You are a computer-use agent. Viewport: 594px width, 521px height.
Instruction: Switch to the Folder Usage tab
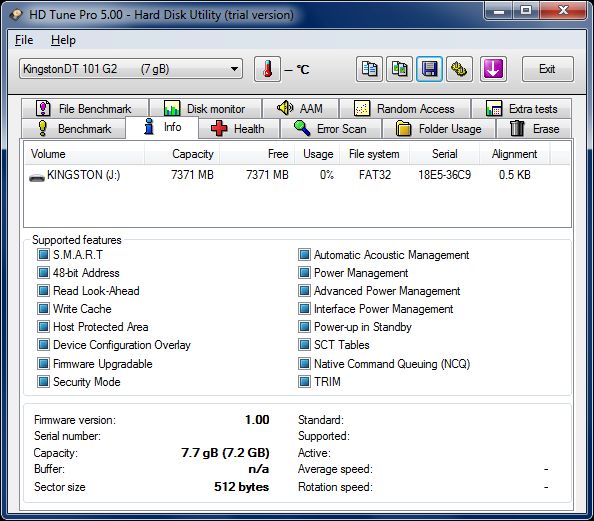click(439, 129)
